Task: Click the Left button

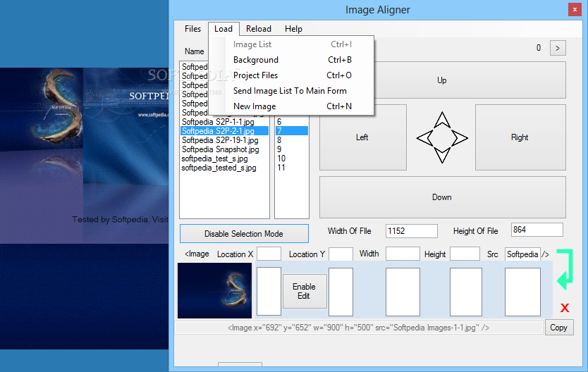Action: [362, 137]
